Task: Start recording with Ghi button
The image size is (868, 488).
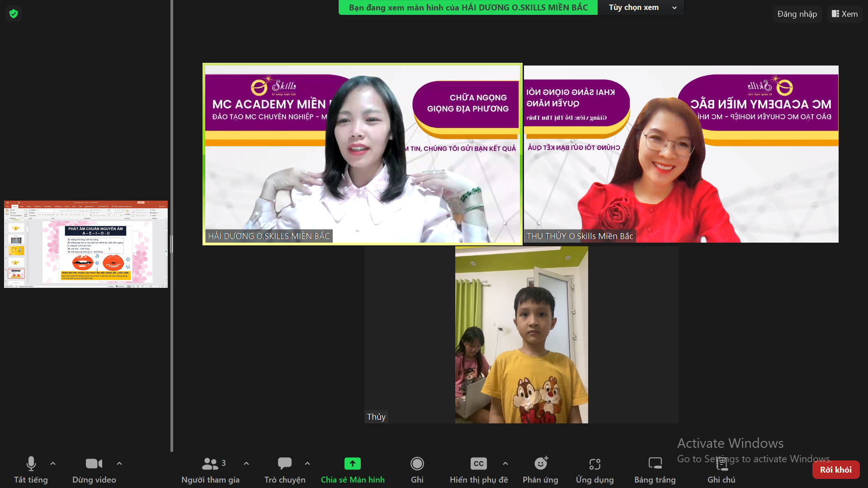Action: [x=417, y=470]
